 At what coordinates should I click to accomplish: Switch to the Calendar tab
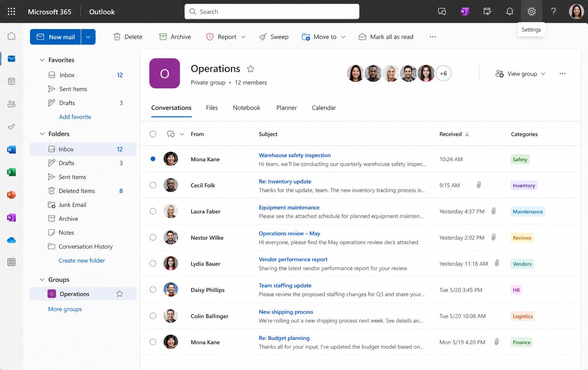point(324,108)
